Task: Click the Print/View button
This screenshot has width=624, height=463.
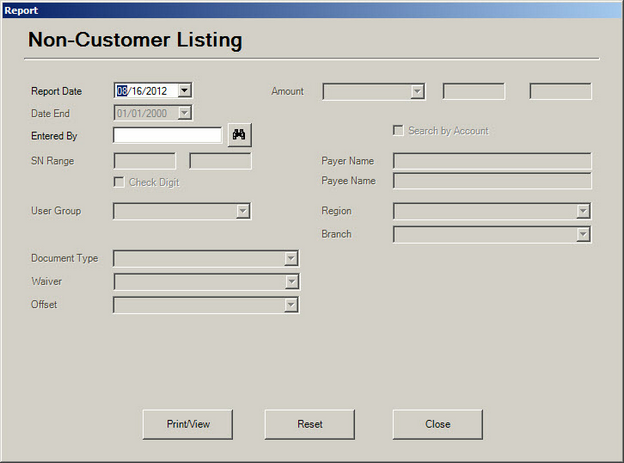Action: (x=188, y=424)
